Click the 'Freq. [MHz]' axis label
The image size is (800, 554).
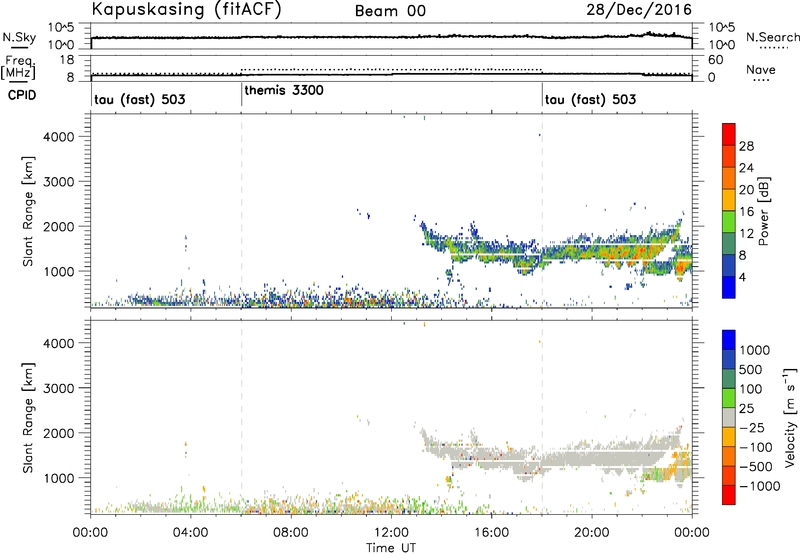[x=18, y=67]
